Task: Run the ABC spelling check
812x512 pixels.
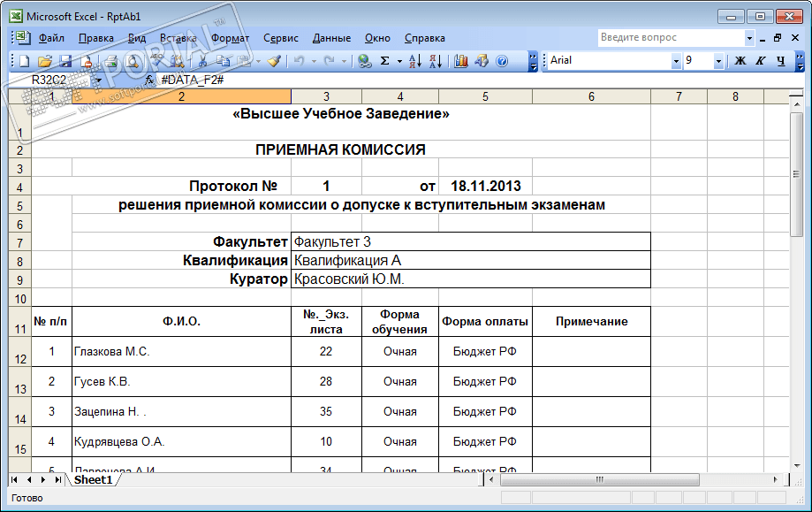Action: pos(156,61)
